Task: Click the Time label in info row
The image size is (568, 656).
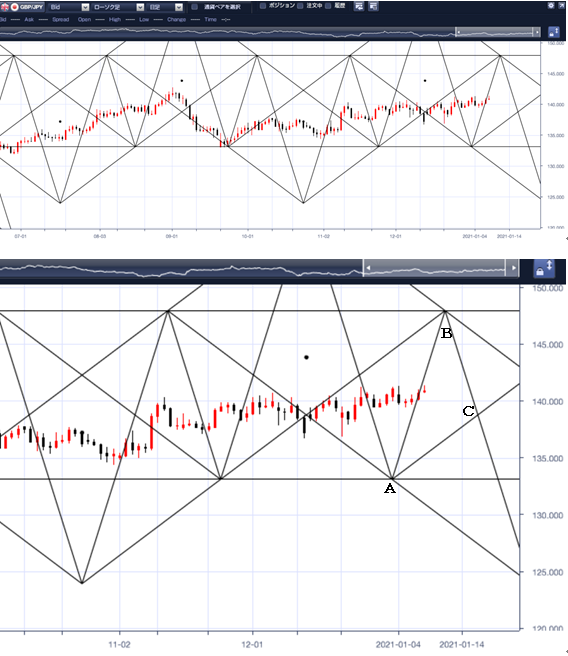Action: coord(210,19)
